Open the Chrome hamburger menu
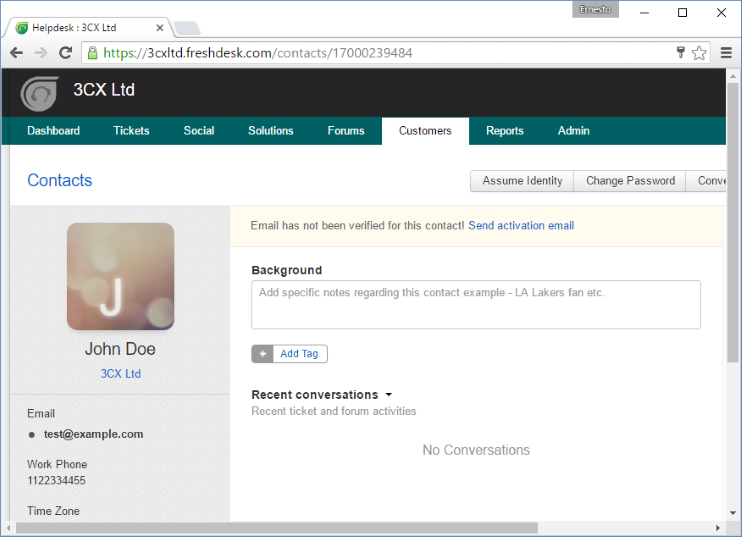This screenshot has width=742, height=537. coord(726,53)
